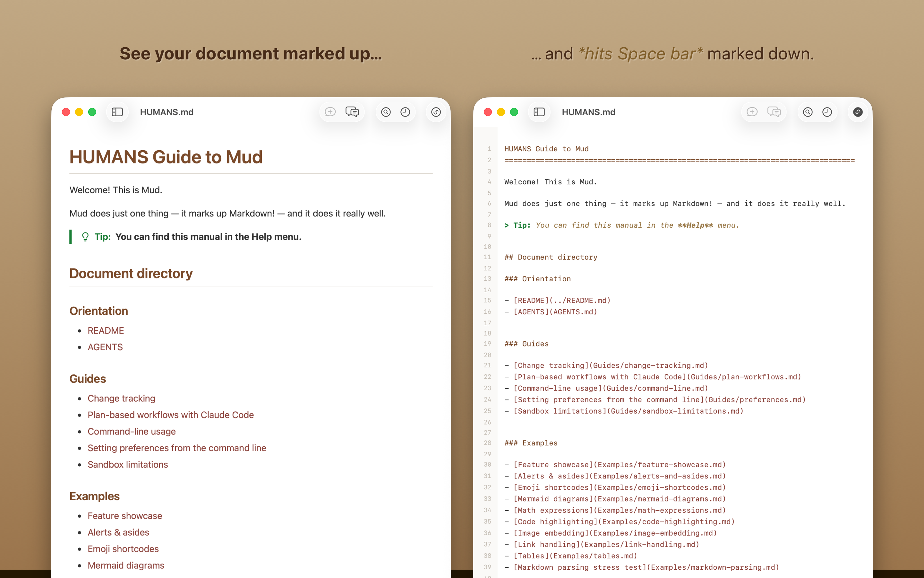Click the HUMANS.md title in the right window
The height and width of the screenshot is (578, 924).
click(589, 112)
